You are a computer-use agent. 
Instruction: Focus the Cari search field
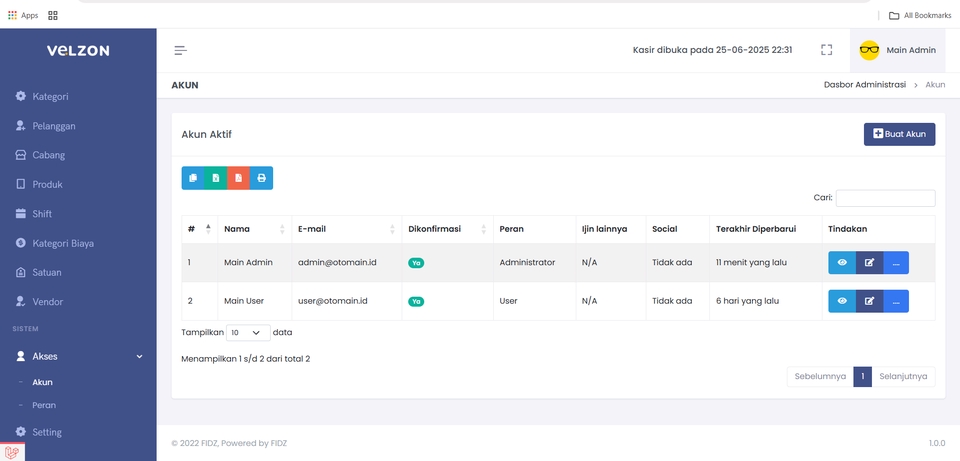click(x=885, y=198)
